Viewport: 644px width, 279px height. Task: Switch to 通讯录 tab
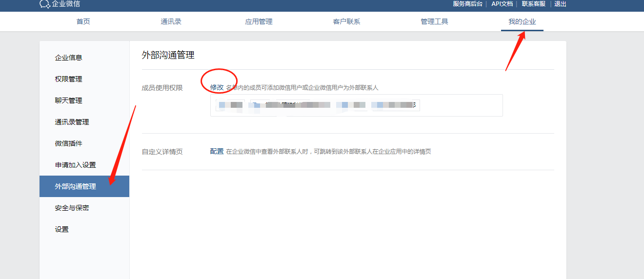point(171,21)
